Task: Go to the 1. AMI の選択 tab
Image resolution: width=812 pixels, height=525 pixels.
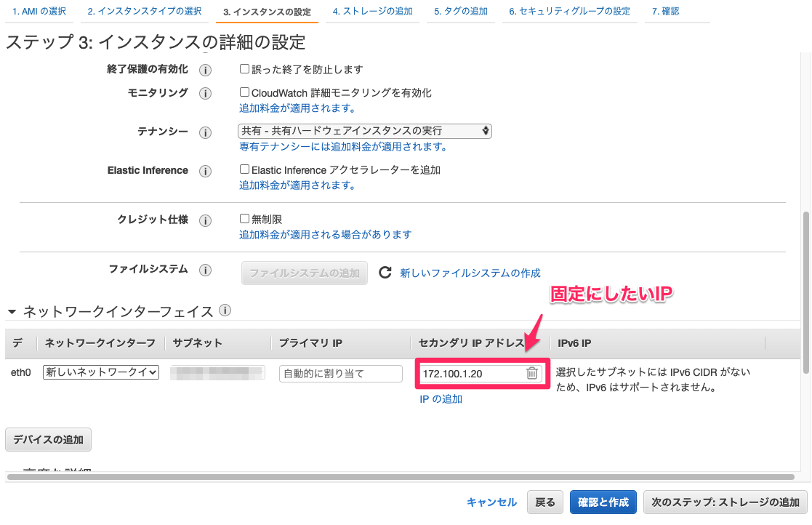Action: (x=38, y=11)
